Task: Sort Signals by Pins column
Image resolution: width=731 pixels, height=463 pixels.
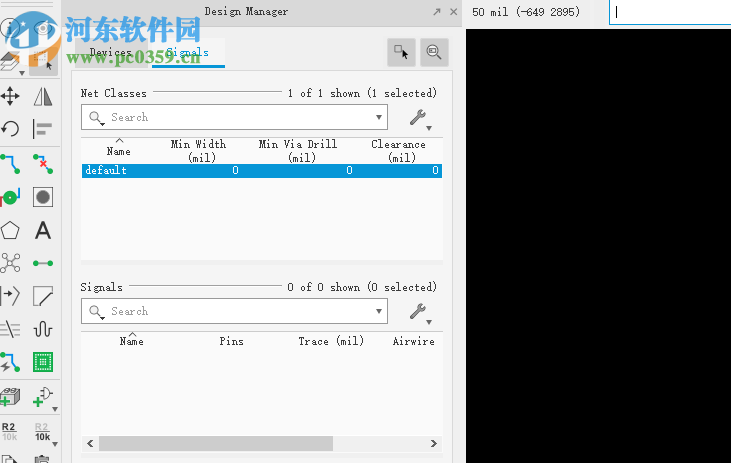Action: [232, 341]
